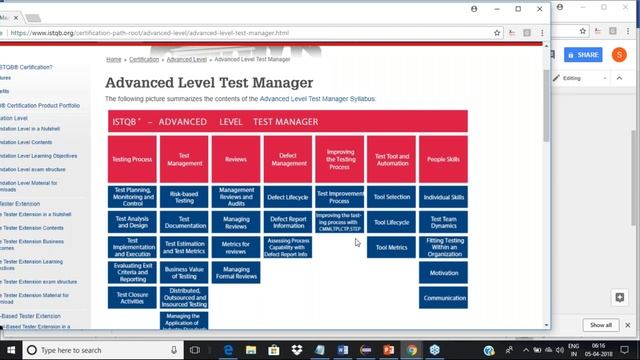This screenshot has height=360, width=640.
Task: Launch Microsoft Edge from the taskbar
Action: pyautogui.click(x=228, y=350)
